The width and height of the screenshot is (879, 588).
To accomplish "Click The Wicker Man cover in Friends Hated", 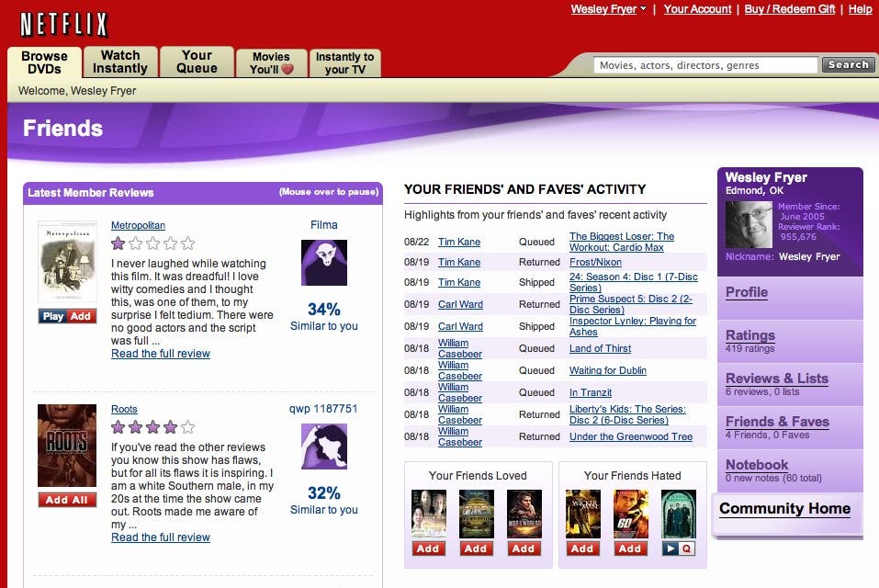I will coord(583,514).
